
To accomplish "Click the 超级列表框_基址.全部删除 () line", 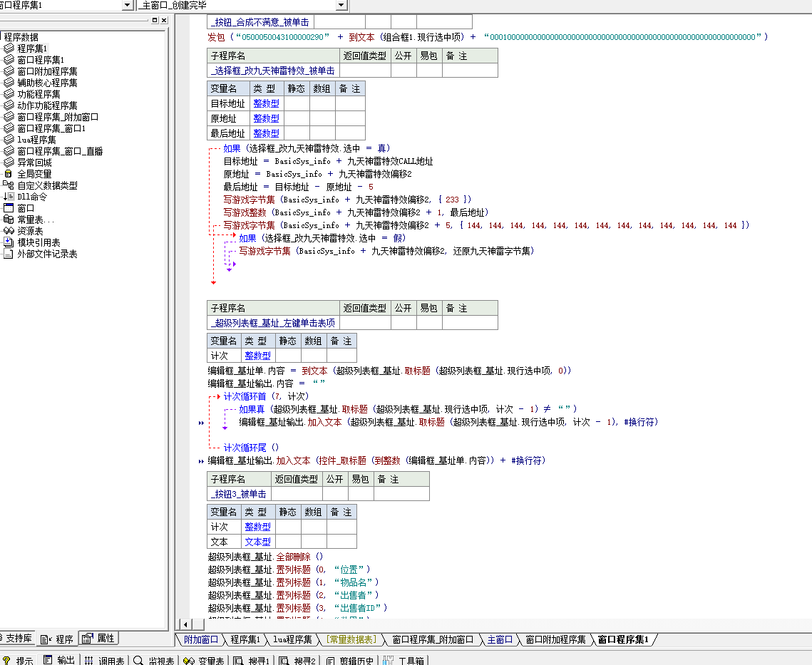I will pyautogui.click(x=265, y=557).
